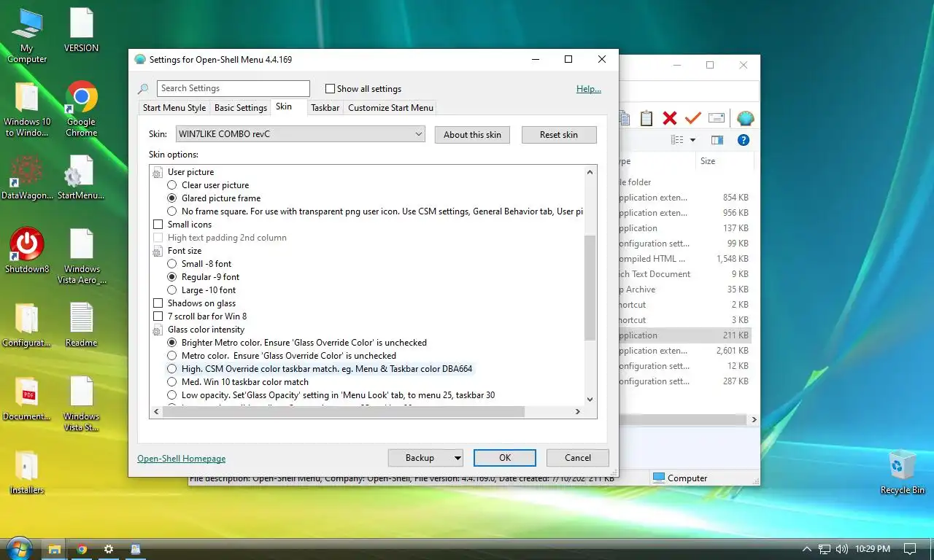The width and height of the screenshot is (934, 560).
Task: Select the Readme text file on the desktop
Action: point(81,324)
